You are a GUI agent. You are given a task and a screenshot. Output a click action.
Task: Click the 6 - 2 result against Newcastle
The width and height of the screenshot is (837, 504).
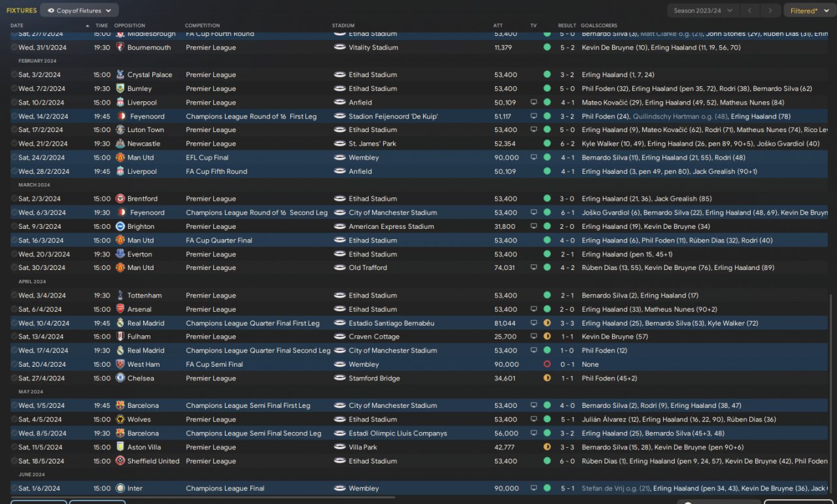[567, 144]
